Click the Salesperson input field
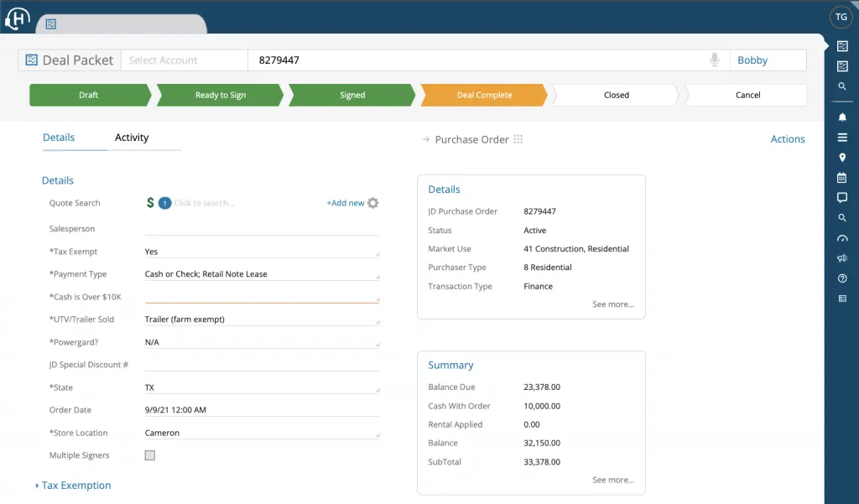The height and width of the screenshot is (504, 859). (x=262, y=228)
